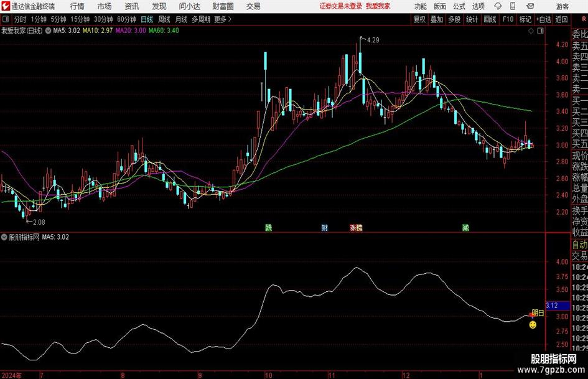Click the 股朋指标网 indicator name
Image resolution: width=588 pixels, height=379 pixels.
(x=24, y=236)
